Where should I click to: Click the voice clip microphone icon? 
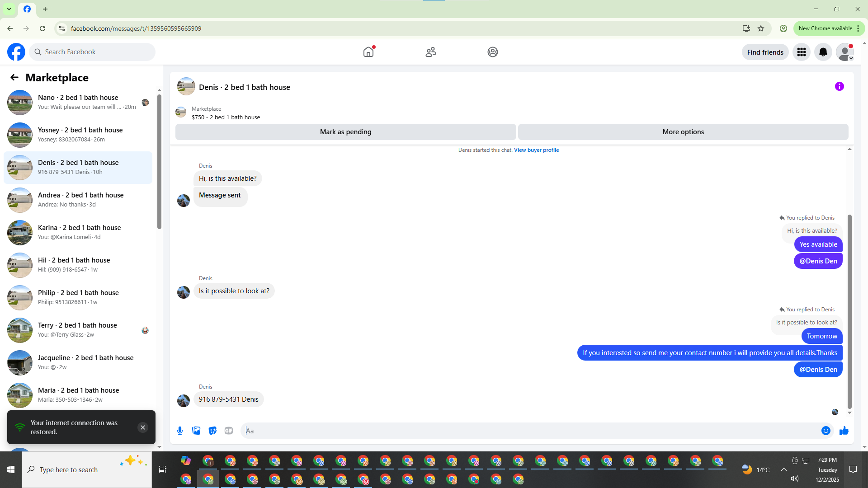coord(180,431)
